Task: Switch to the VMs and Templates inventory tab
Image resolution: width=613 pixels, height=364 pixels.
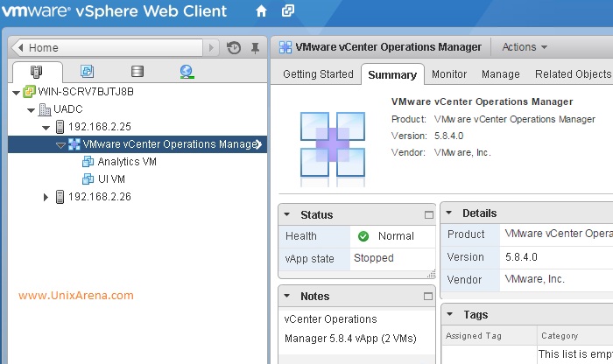Action: click(88, 71)
